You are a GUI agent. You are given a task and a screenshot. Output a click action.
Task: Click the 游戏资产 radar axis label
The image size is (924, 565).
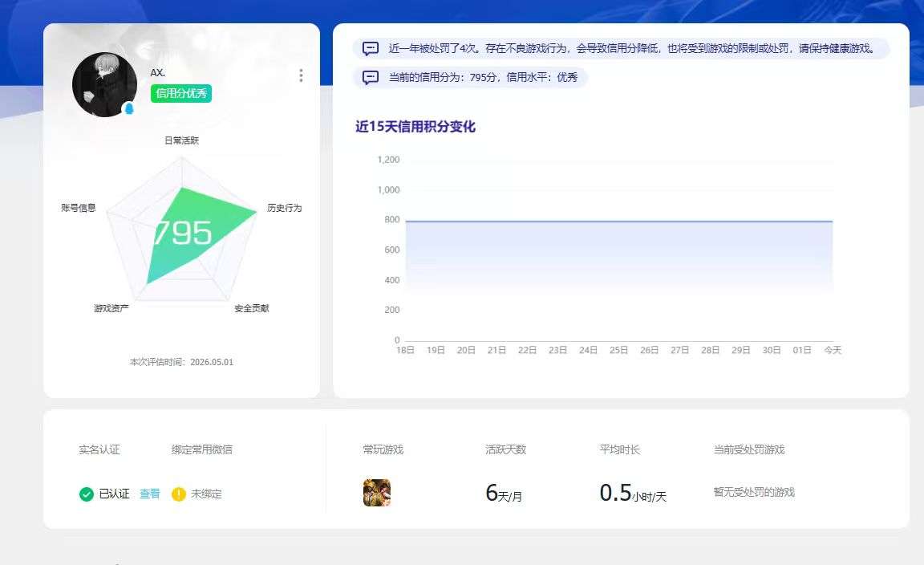click(111, 308)
